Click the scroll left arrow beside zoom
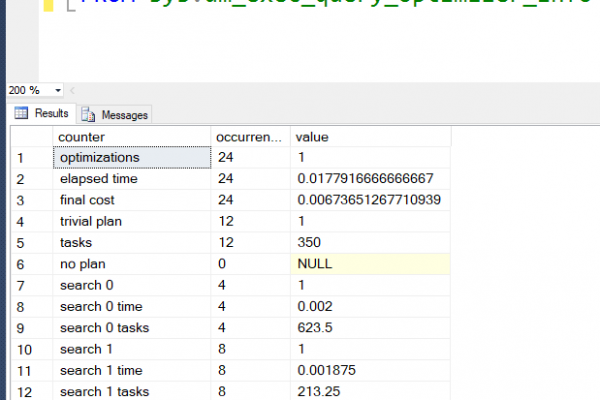This screenshot has width=600, height=400. click(x=72, y=90)
